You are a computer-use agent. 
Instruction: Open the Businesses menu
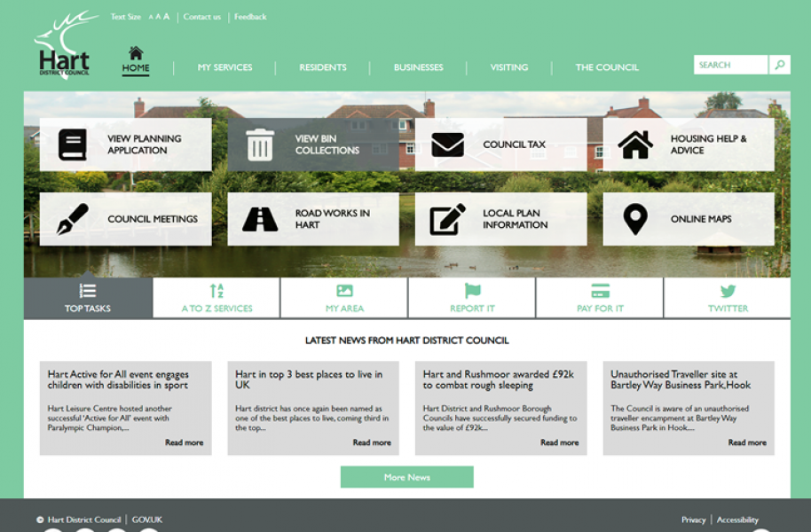coord(419,67)
